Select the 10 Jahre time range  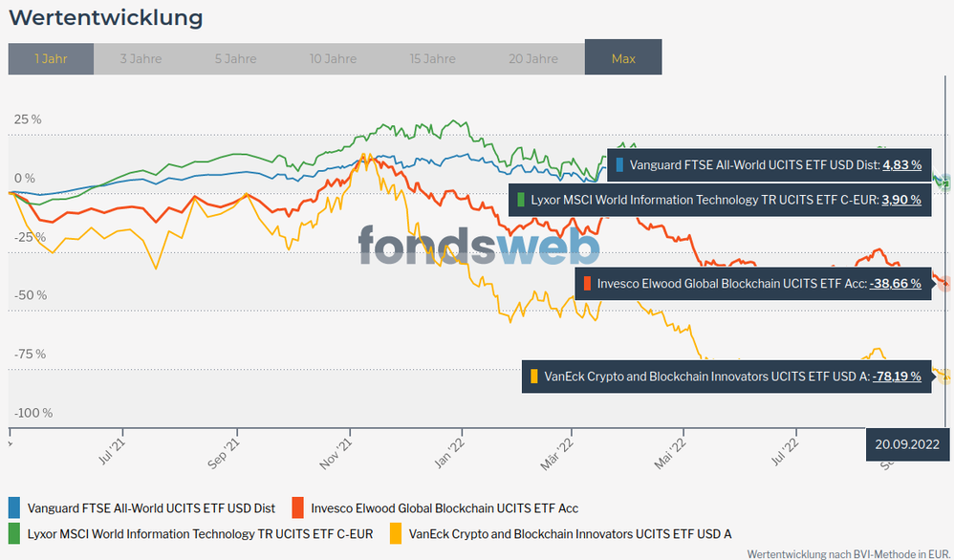(x=333, y=58)
